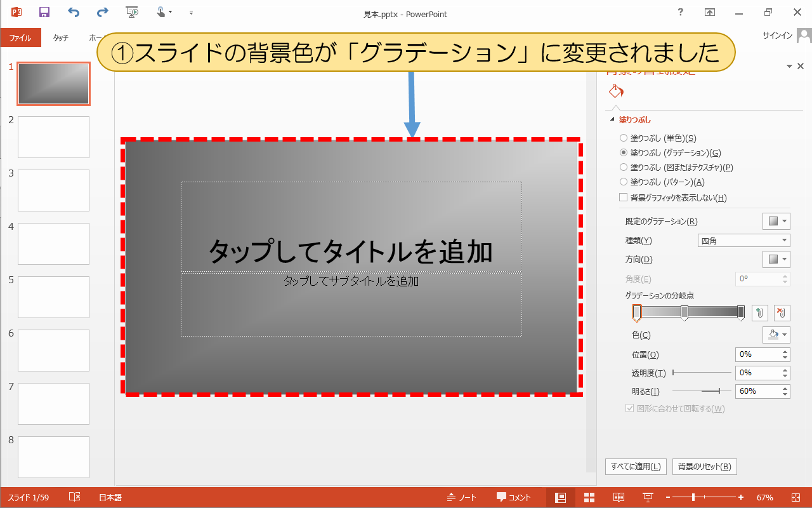Open the 既定のグラデーション preset dropdown
This screenshot has height=508, width=812.
coord(776,221)
